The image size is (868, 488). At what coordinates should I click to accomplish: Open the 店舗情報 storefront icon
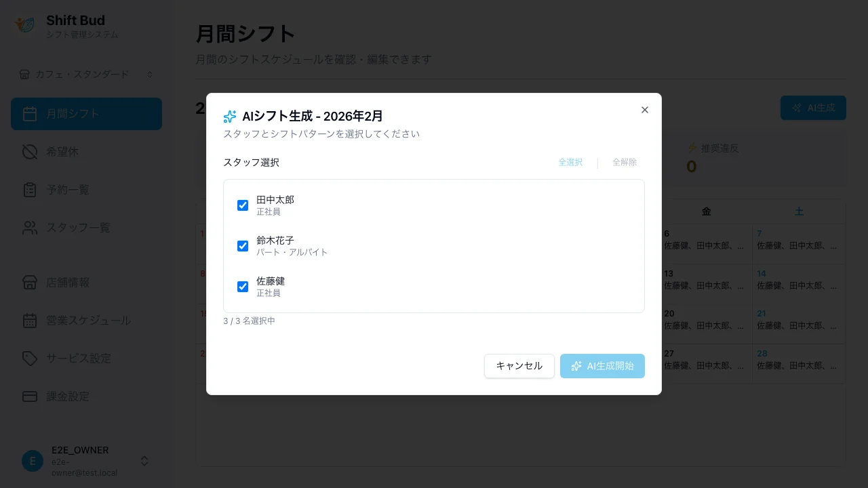pyautogui.click(x=30, y=283)
